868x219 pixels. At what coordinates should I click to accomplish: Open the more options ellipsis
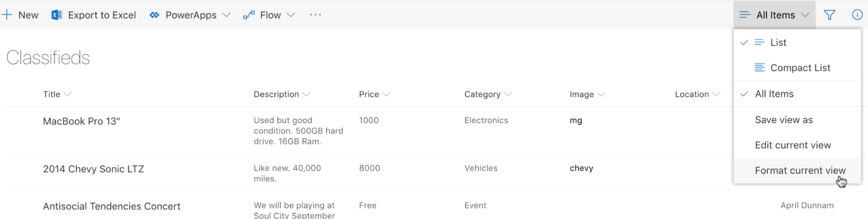click(316, 15)
